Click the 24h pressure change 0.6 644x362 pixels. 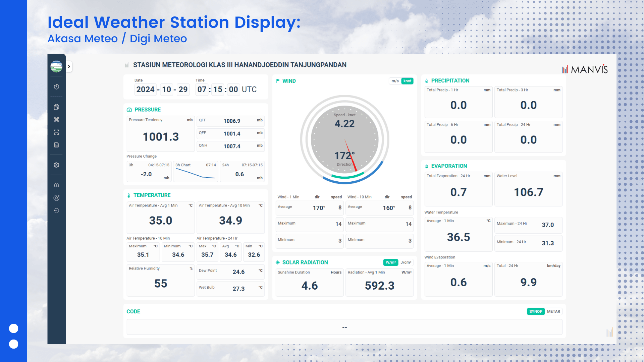coord(239,174)
